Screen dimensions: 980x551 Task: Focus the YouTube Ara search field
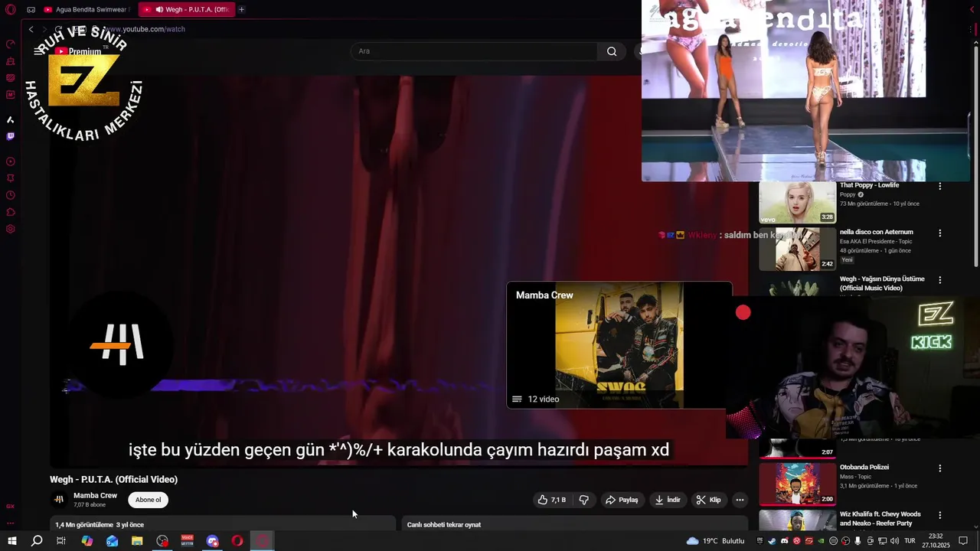[x=475, y=51]
